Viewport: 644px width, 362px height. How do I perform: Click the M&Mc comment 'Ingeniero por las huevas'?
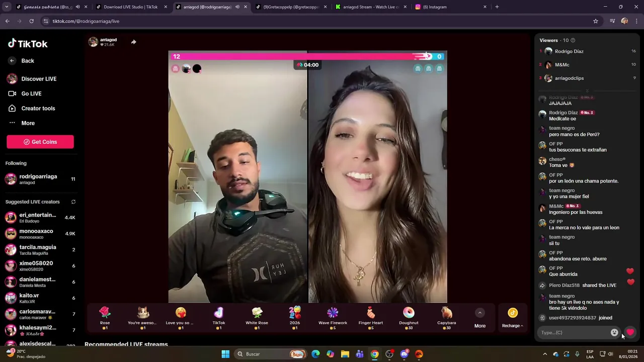tap(576, 212)
